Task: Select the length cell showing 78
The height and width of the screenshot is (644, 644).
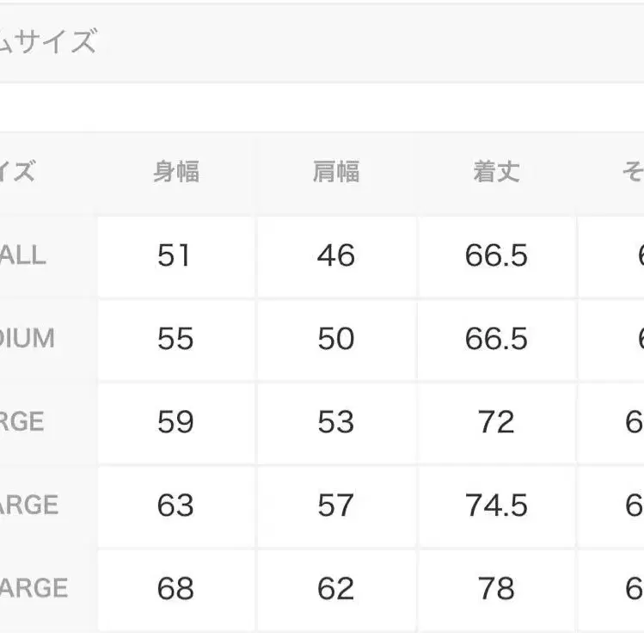Action: [x=496, y=589]
